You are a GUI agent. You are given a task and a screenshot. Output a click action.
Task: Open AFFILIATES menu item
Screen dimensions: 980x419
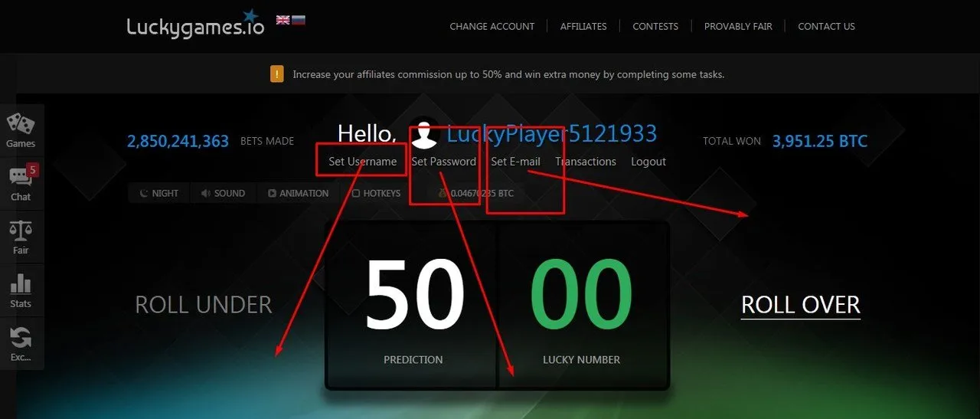pyautogui.click(x=583, y=26)
